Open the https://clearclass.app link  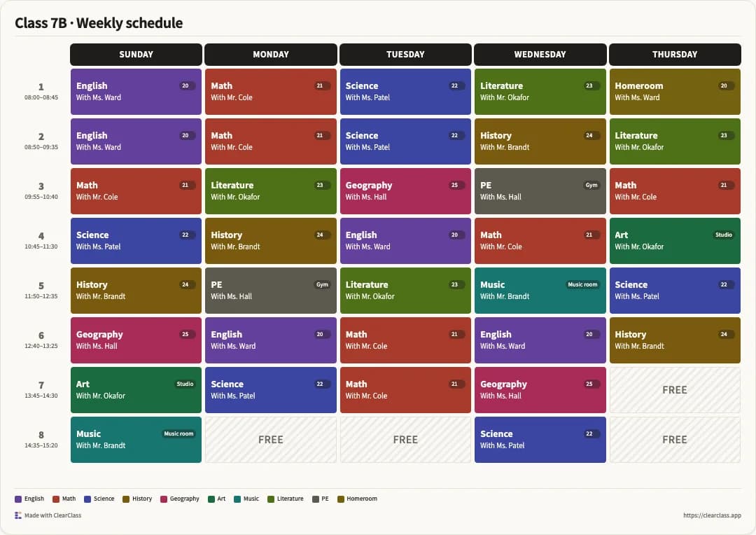tap(712, 515)
